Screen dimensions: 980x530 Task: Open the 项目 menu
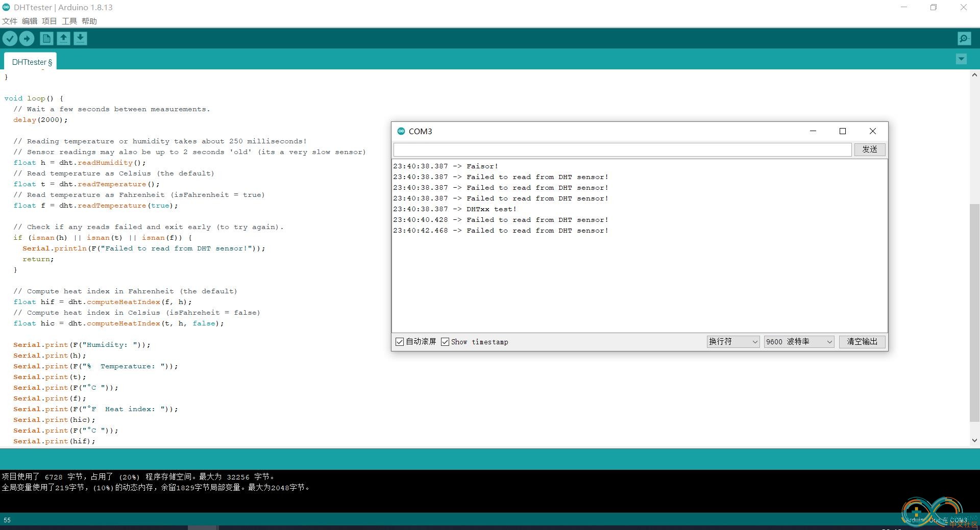pos(50,21)
